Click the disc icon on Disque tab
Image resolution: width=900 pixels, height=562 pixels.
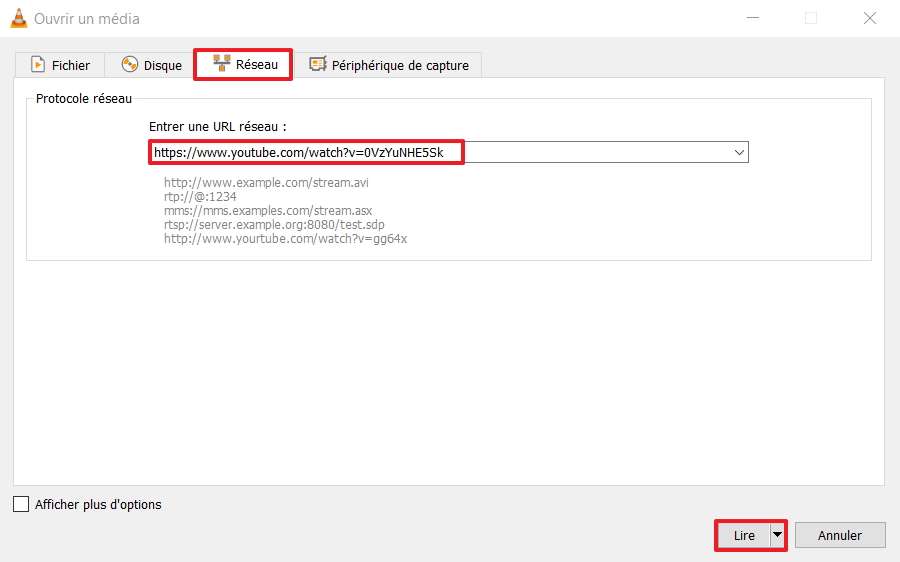129,65
